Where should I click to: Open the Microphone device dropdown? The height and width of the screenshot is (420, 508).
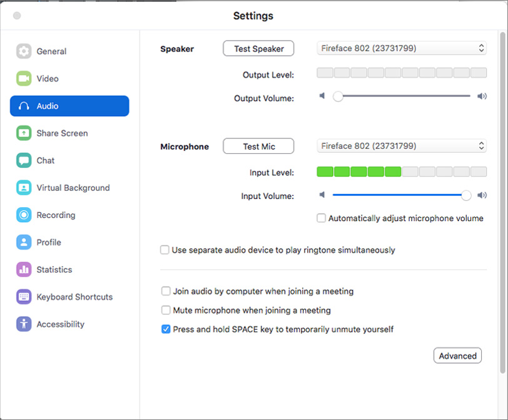402,146
